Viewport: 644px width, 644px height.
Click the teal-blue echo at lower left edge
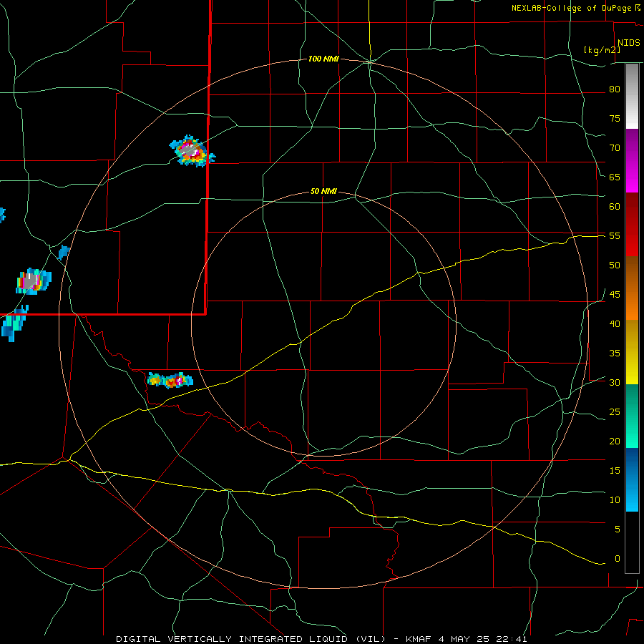pos(14,323)
